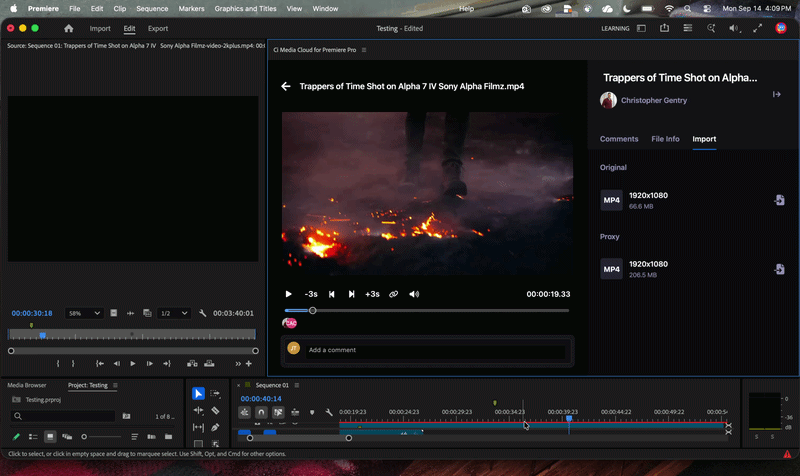Switch to the File Info tab

coord(665,139)
